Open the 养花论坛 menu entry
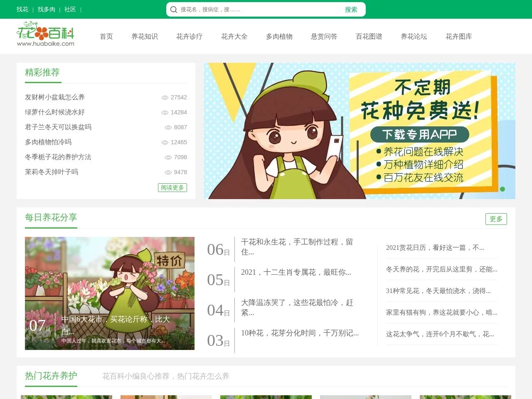532x399 pixels. point(414,37)
